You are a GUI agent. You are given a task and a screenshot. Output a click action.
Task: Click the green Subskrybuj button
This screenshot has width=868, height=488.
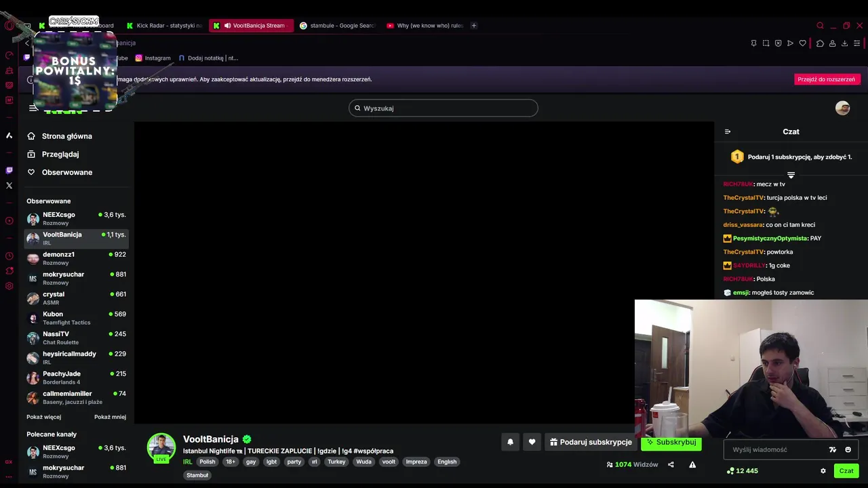(671, 442)
